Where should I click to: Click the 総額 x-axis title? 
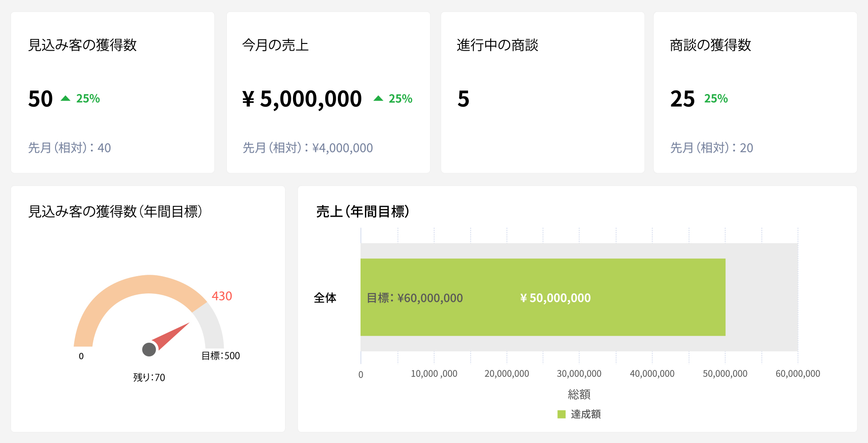coord(579,394)
